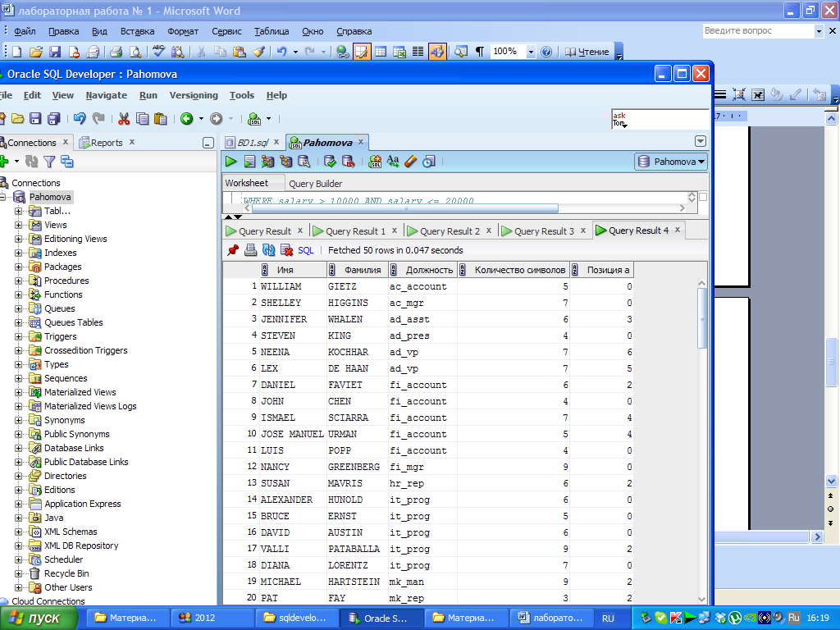This screenshot has width=840, height=630.
Task: Click the Commit icon in worksheet toolbar
Action: [330, 162]
